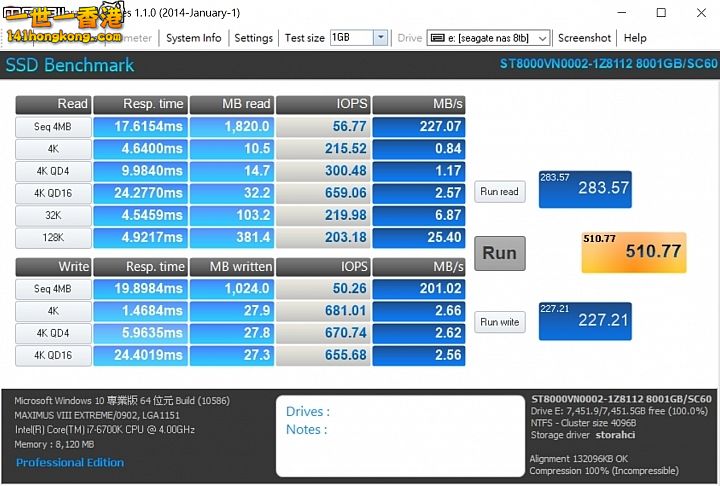Open the Screenshot menu item
This screenshot has width=720, height=486.
coord(584,38)
